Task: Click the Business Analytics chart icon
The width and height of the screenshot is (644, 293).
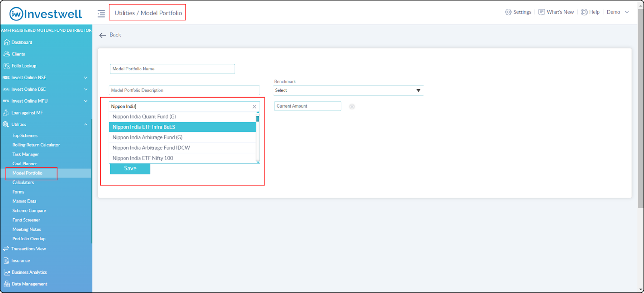Action: pyautogui.click(x=6, y=272)
